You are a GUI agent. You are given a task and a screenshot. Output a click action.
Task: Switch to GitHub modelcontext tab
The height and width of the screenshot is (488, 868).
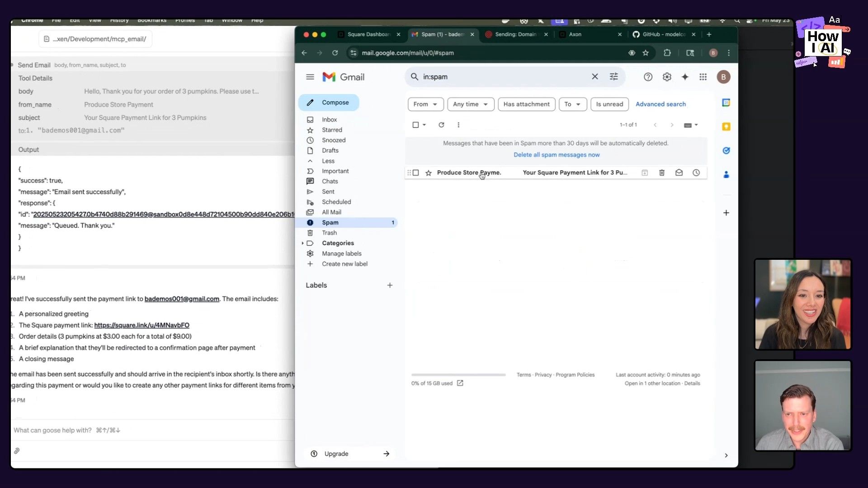[x=664, y=34]
